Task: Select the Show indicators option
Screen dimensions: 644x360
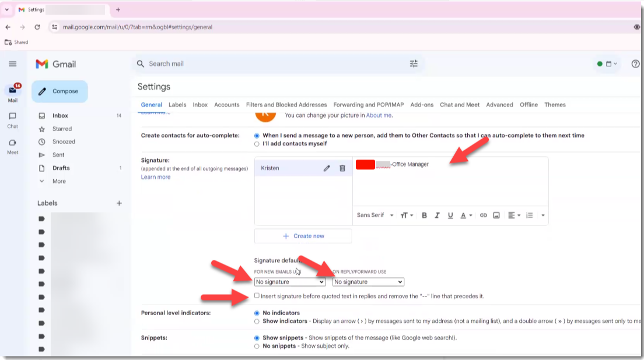Action: 257,322
